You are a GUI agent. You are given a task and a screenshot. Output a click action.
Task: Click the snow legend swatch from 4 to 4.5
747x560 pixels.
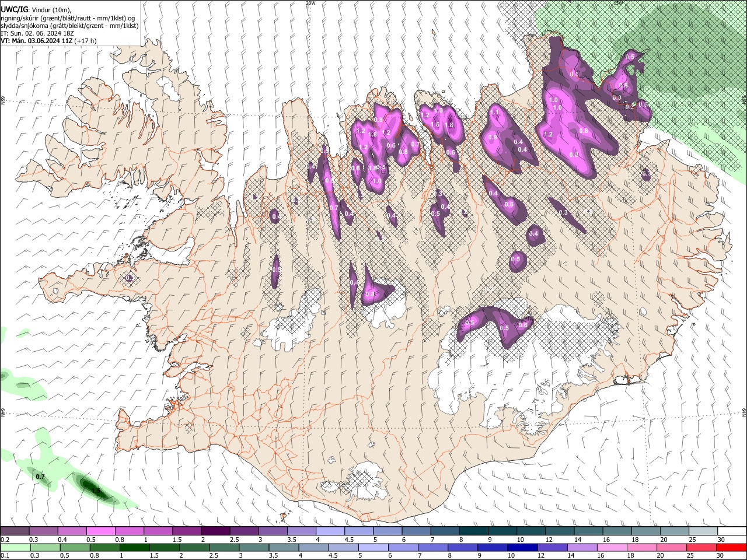pyautogui.click(x=330, y=531)
